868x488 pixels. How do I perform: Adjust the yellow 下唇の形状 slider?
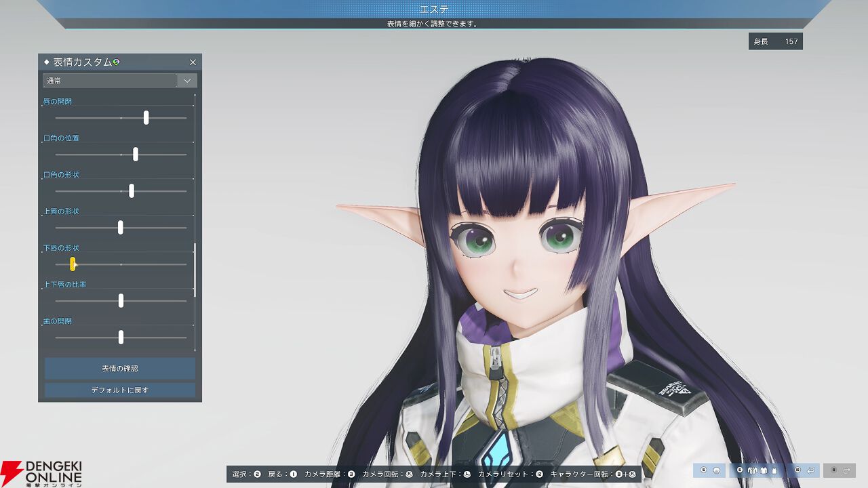[x=72, y=264]
